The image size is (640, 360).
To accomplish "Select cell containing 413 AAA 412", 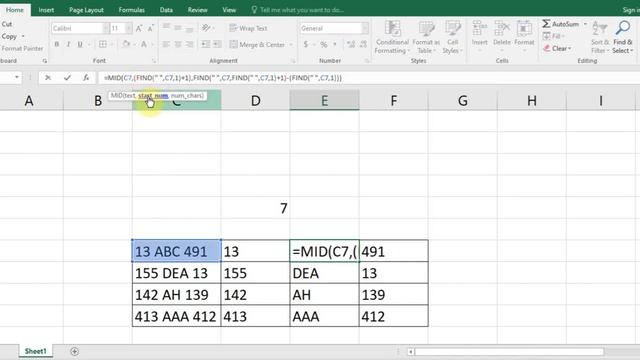I will coord(176,316).
